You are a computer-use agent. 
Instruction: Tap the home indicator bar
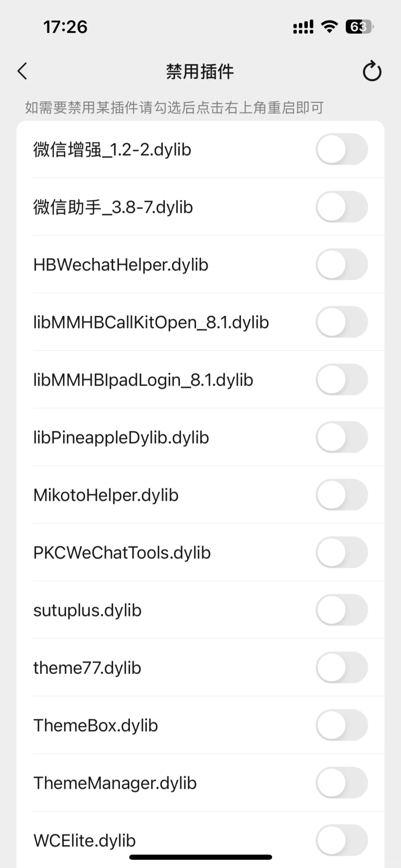pyautogui.click(x=200, y=857)
